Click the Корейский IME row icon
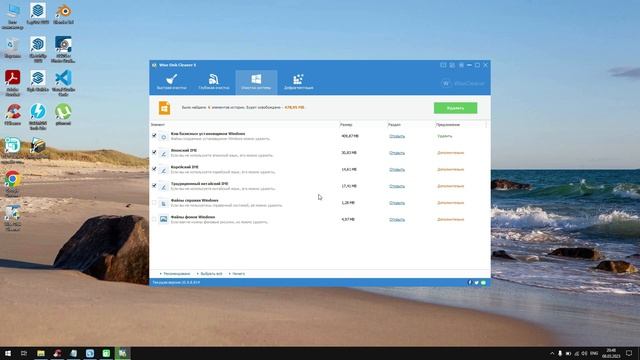 163,170
